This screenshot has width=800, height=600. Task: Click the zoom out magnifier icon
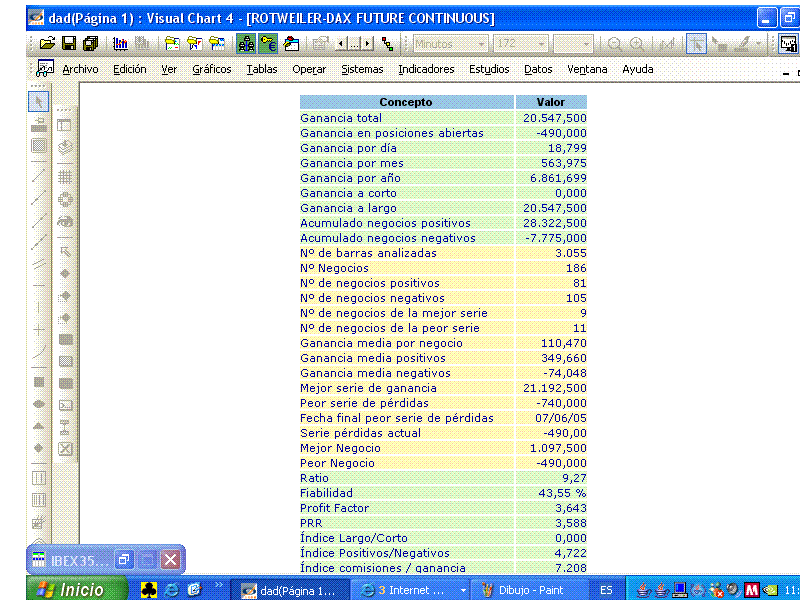point(615,44)
